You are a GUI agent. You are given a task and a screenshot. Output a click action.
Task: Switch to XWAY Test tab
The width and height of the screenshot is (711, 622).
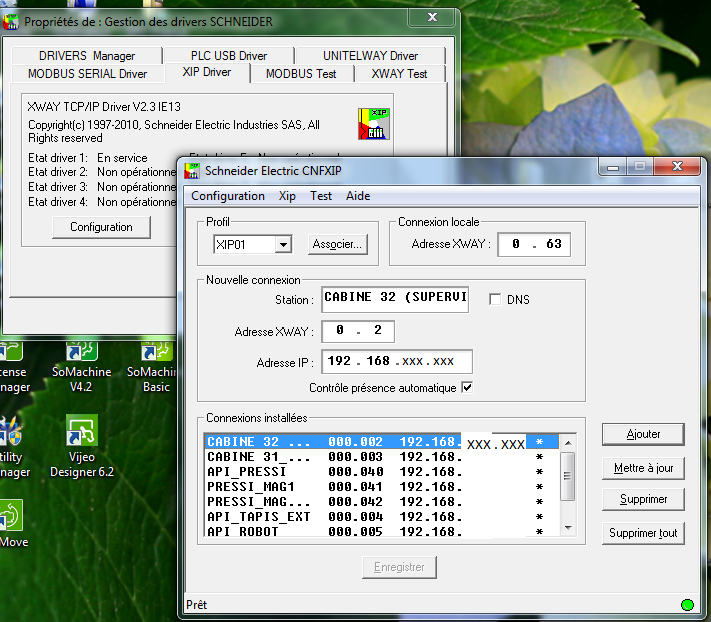(399, 73)
